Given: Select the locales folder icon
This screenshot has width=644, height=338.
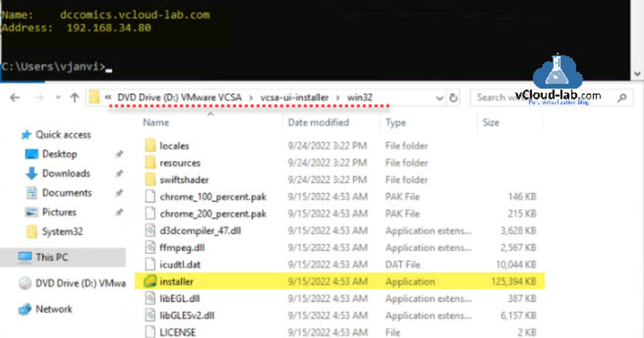Looking at the screenshot, I should click(150, 145).
